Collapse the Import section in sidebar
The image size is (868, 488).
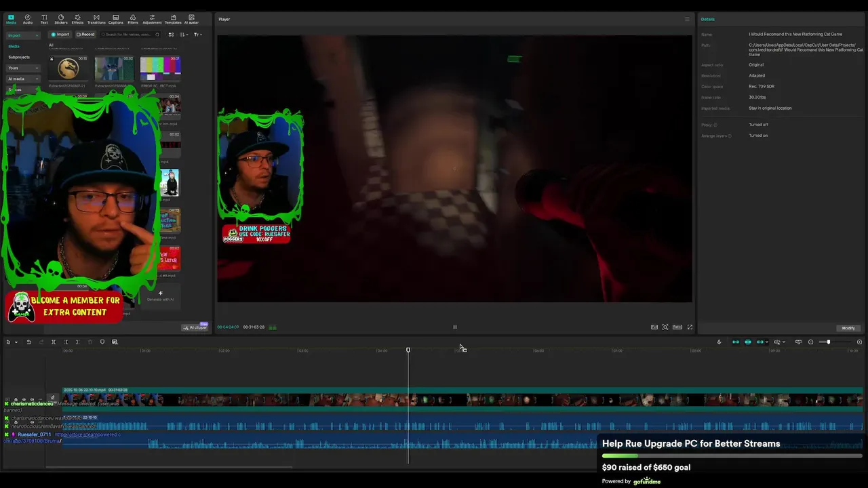pos(23,35)
